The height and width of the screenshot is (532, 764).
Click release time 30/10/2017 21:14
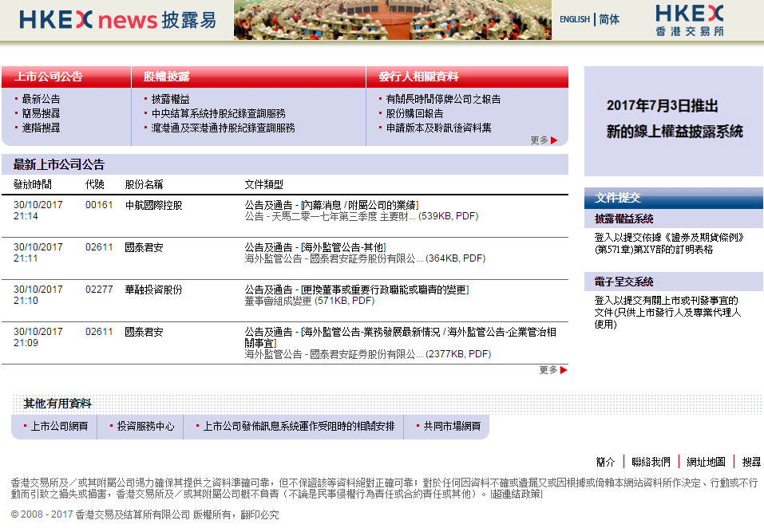38,211
